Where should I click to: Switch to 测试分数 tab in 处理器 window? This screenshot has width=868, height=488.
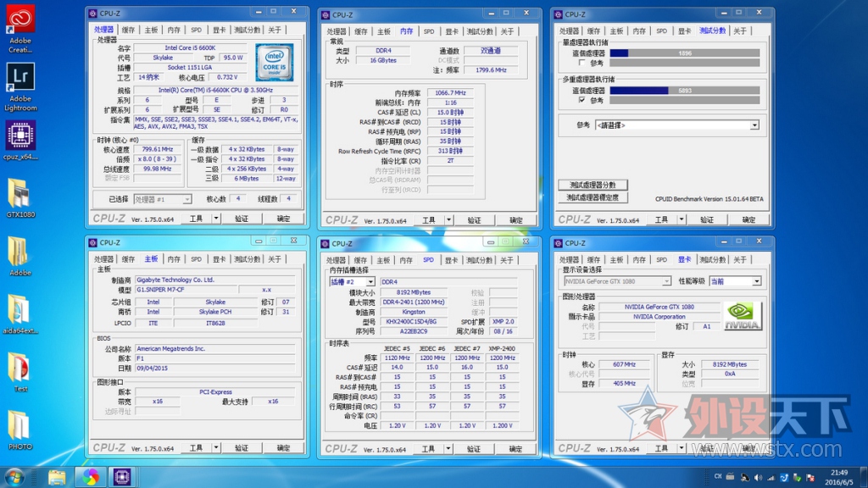[247, 30]
